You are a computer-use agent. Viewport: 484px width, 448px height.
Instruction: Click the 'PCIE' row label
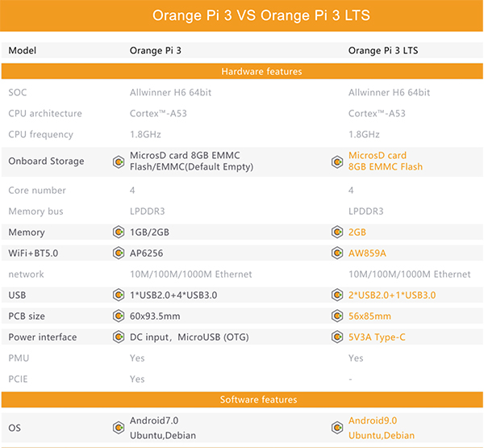18,379
